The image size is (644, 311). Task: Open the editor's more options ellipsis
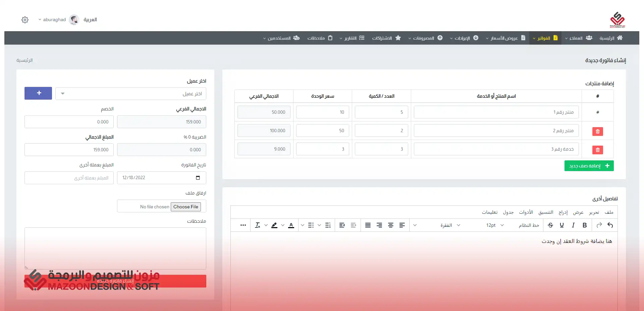(x=243, y=225)
